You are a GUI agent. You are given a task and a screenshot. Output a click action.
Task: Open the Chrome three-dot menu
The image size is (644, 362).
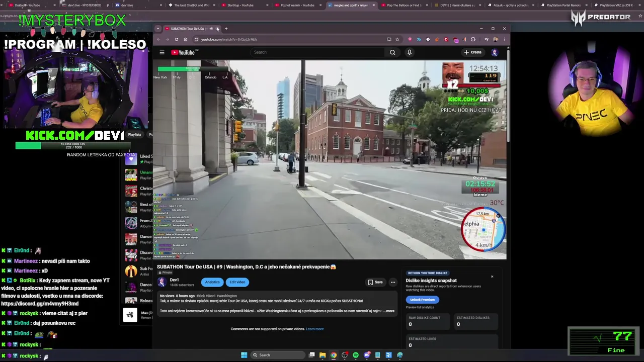click(x=504, y=39)
